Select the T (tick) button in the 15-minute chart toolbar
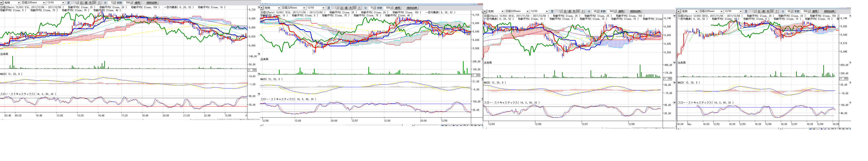The height and width of the screenshot is (161, 868). point(359,8)
